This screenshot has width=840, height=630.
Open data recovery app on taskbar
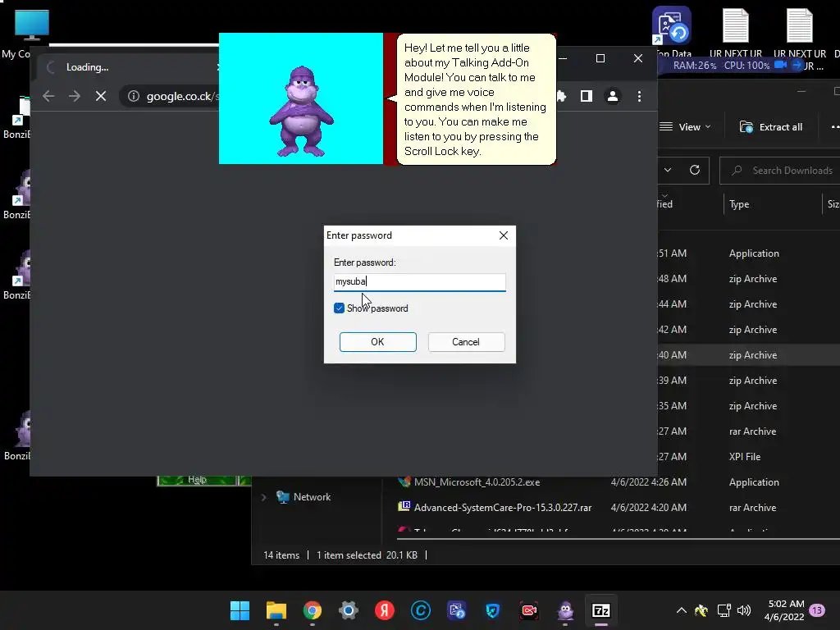[457, 610]
